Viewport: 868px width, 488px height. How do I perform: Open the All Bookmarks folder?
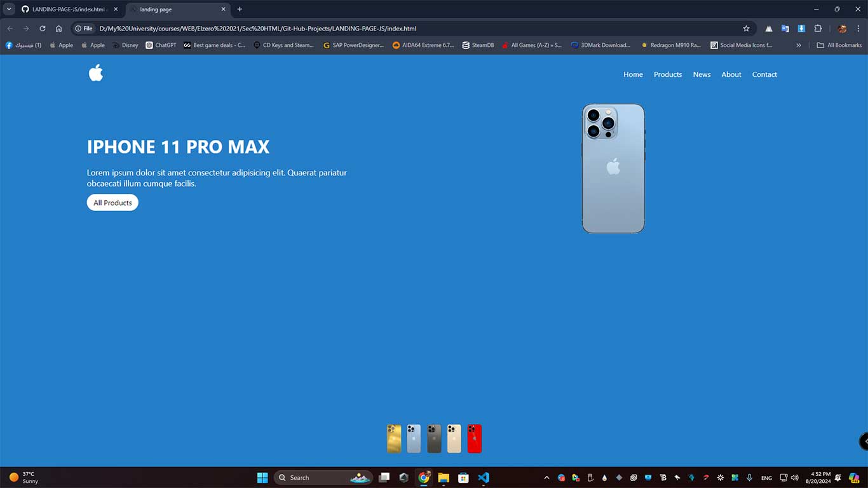[x=839, y=45]
